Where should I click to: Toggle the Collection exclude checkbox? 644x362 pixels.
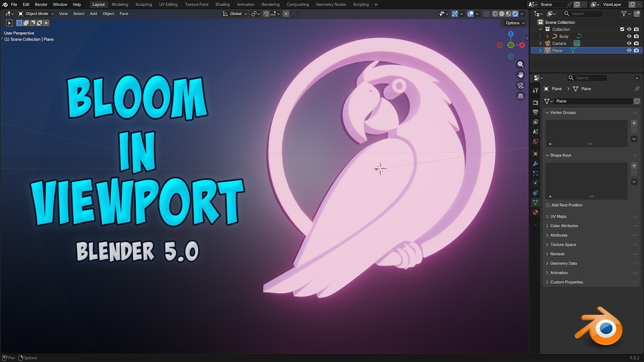[x=622, y=29]
